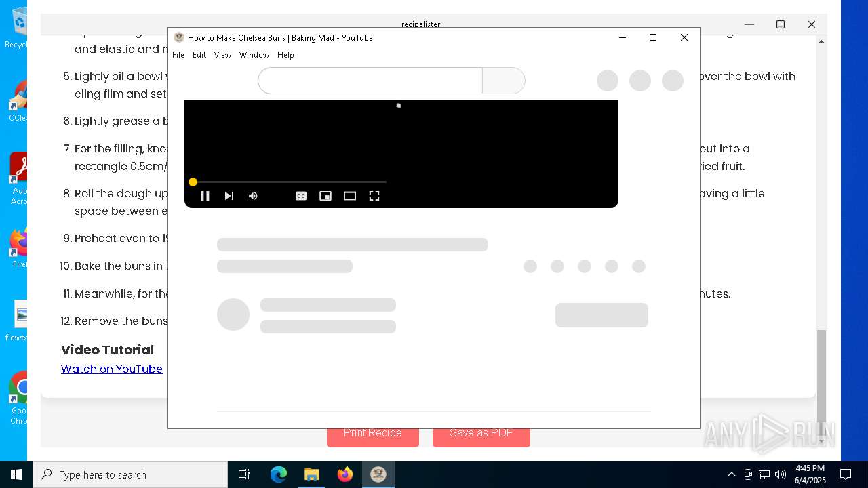Open the Firefox desktop shortcut
Viewport: 868px width, 488px height.
click(19, 247)
